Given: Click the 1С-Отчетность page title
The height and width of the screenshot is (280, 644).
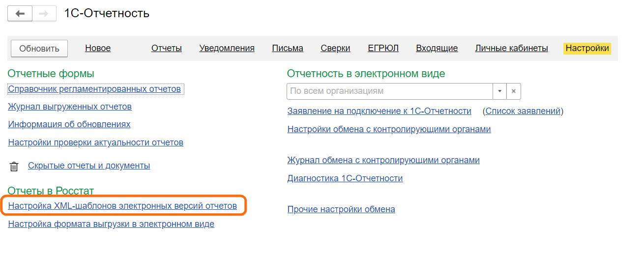Looking at the screenshot, I should coord(107,13).
